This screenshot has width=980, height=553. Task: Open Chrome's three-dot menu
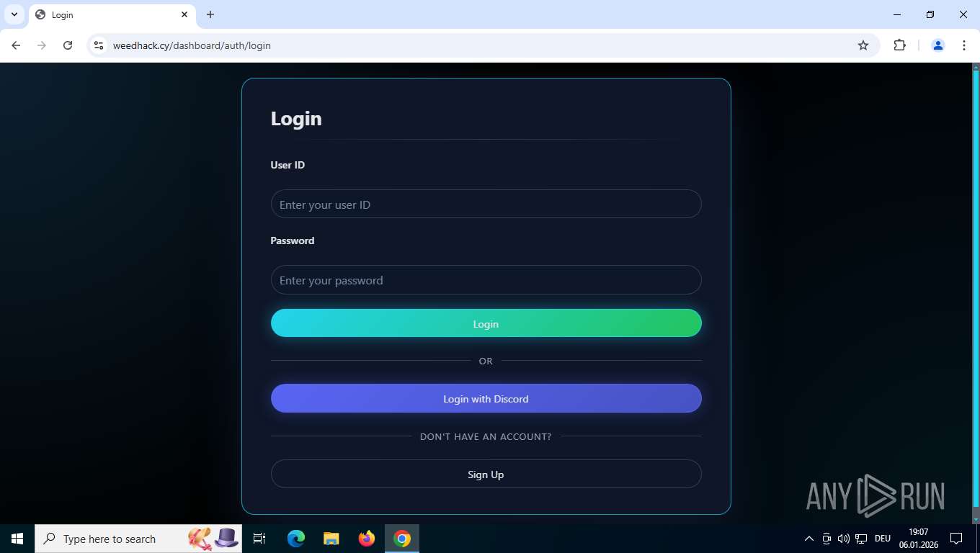click(964, 45)
